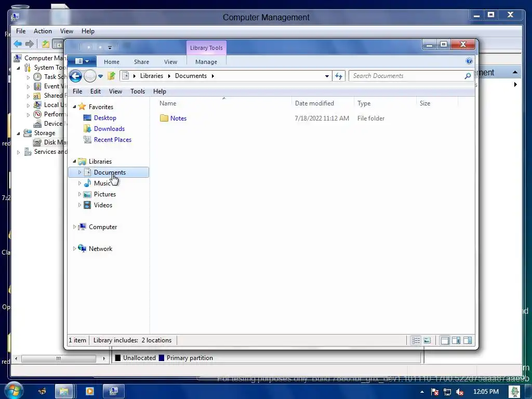Expand the Music library node
Screen dimensions: 532x399
point(79,183)
